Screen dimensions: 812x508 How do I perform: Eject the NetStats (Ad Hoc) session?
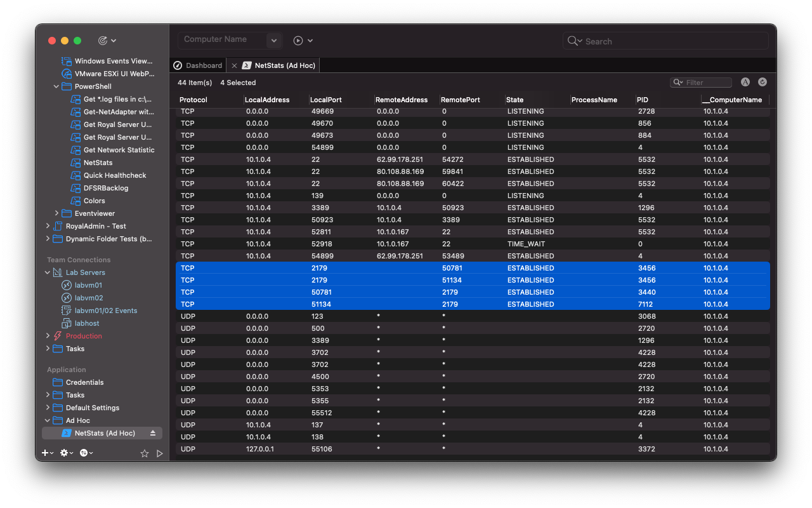point(152,432)
